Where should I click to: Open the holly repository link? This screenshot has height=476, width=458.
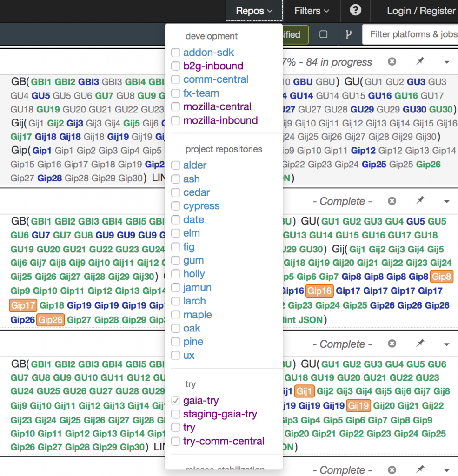click(194, 274)
